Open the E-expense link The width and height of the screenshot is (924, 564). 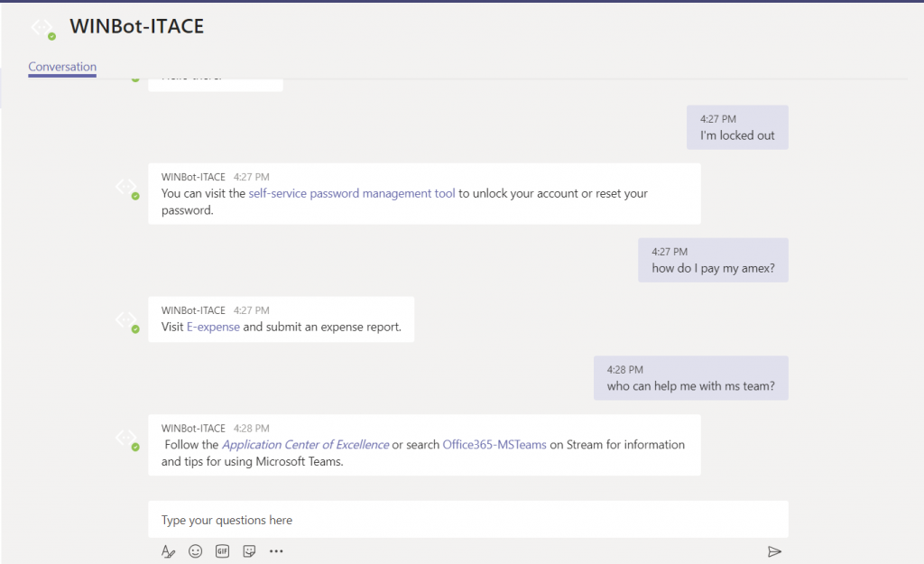point(213,327)
